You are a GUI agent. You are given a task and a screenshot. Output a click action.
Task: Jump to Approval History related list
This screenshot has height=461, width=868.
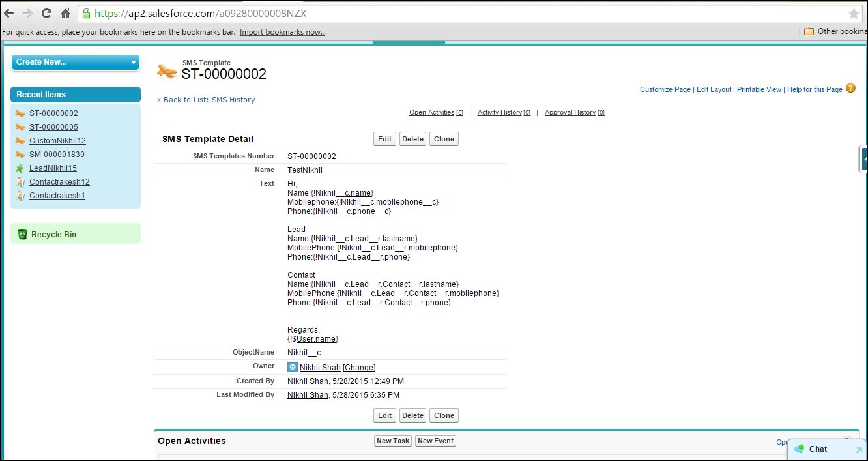click(575, 113)
